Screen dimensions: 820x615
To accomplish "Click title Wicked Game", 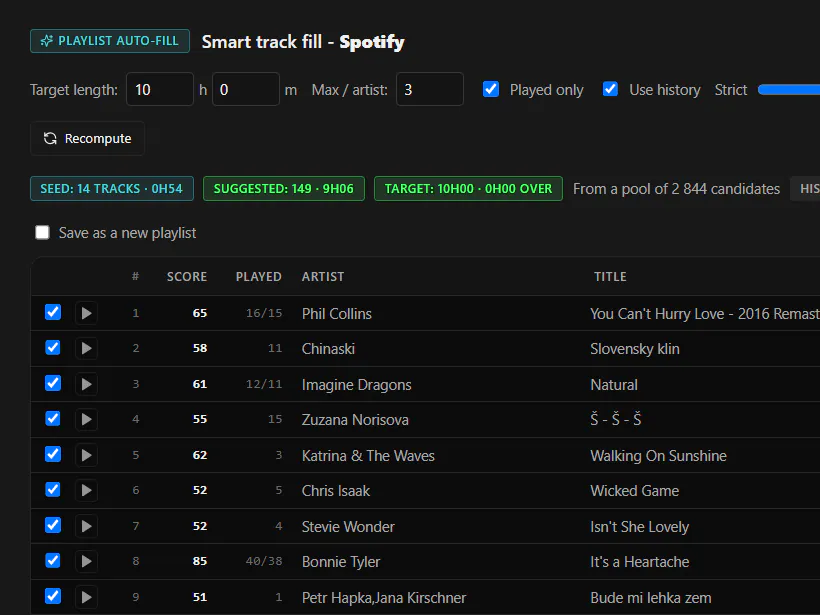I will point(635,491).
